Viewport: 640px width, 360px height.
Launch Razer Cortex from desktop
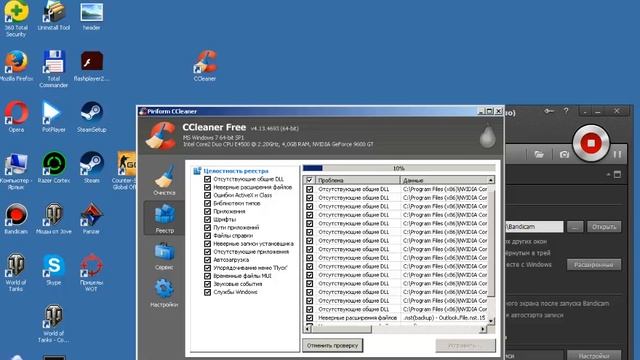coord(53,168)
